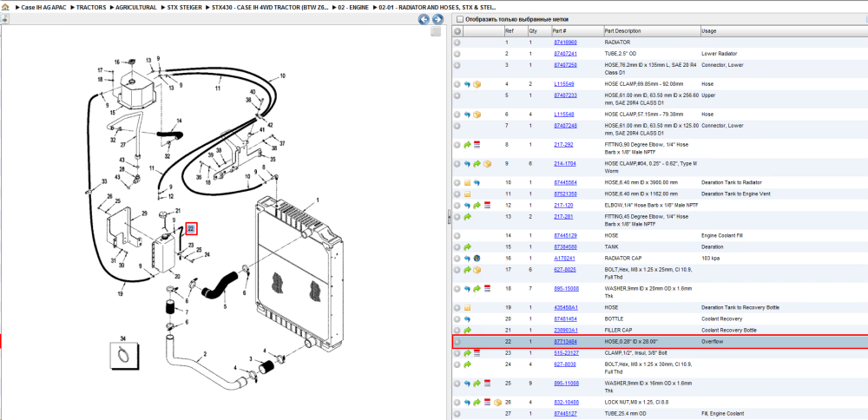Enable 'Отобразить только выбранные метки' checkbox

click(x=459, y=19)
